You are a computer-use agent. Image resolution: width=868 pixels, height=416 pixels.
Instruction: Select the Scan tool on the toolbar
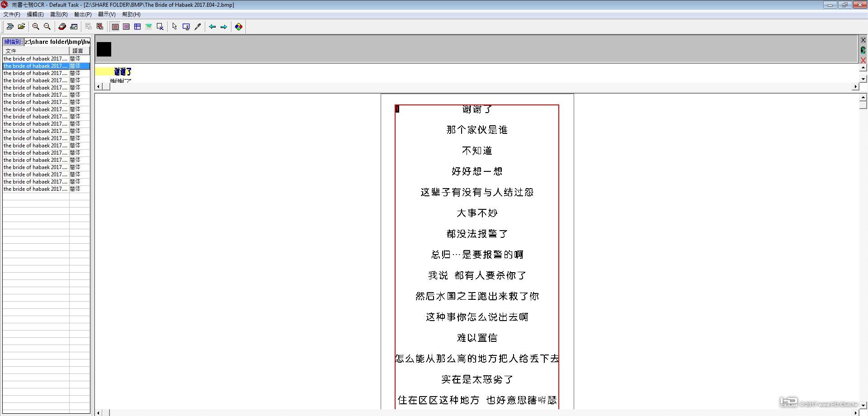[10, 27]
